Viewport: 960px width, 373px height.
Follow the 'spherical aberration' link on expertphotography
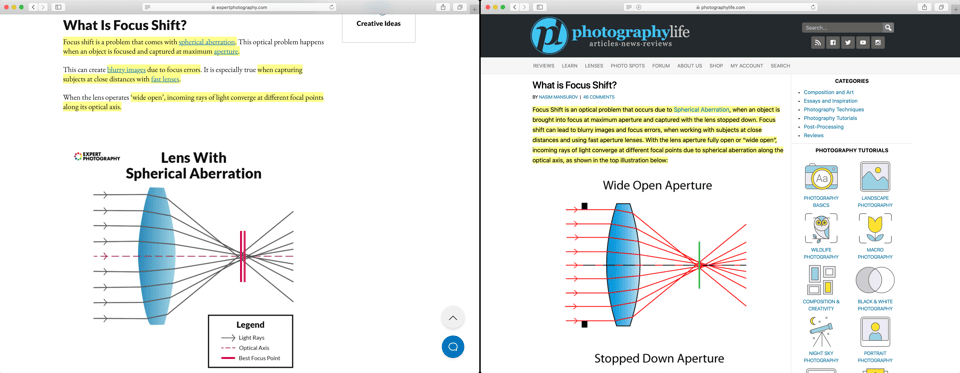207,42
